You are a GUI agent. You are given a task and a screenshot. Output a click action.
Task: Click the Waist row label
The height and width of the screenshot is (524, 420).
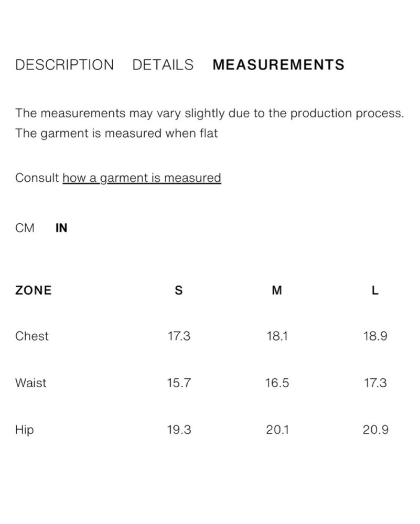(x=31, y=383)
